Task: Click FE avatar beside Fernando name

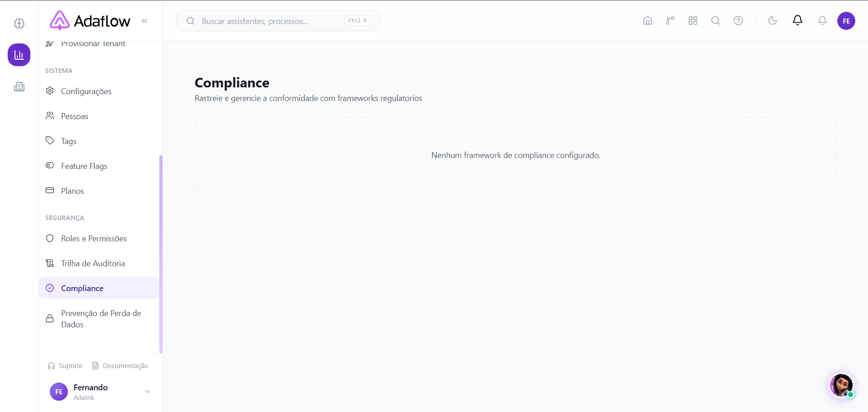Action: point(59,392)
